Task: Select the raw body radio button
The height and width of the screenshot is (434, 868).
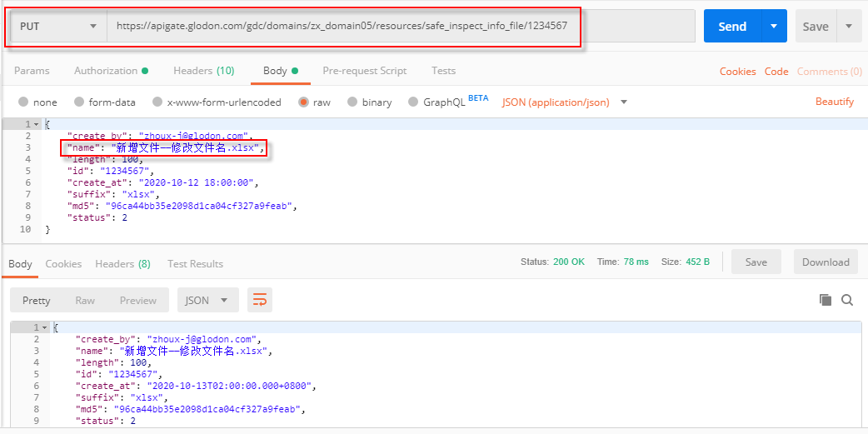Action: point(304,102)
